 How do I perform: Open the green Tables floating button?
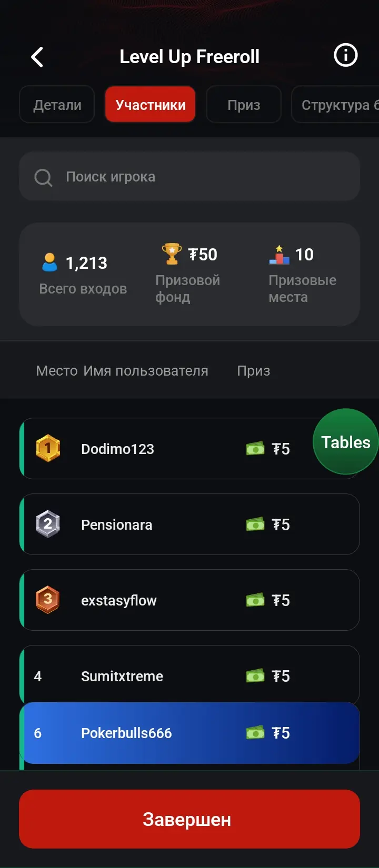[x=346, y=442]
